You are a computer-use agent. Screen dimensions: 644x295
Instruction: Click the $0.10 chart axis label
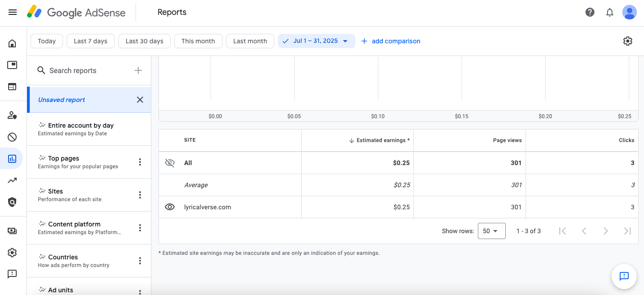coord(378,116)
